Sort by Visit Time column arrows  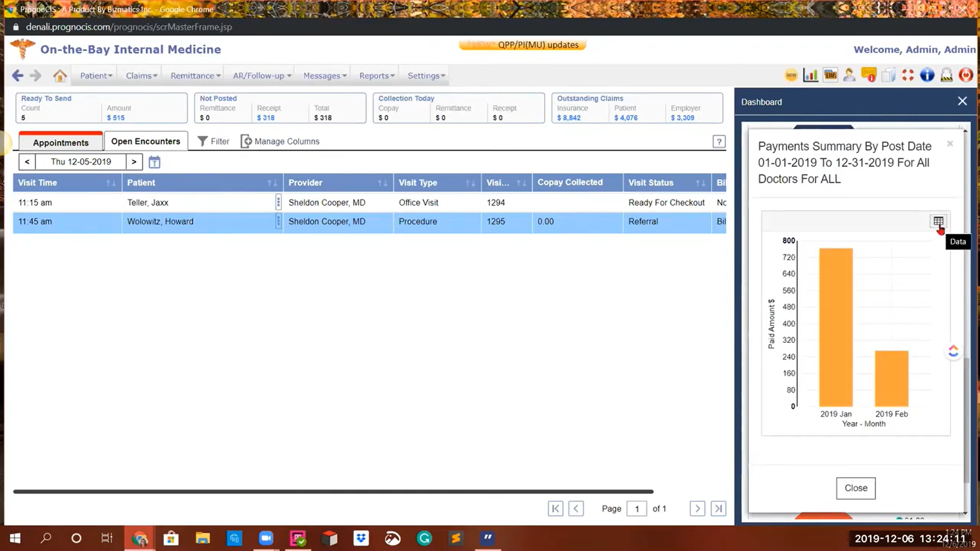[x=111, y=183]
